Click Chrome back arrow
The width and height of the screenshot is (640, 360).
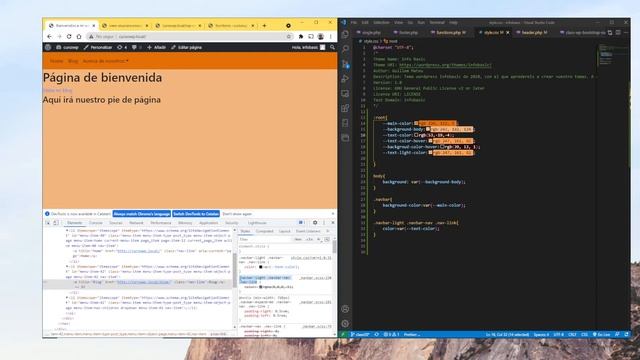[x=50, y=36]
